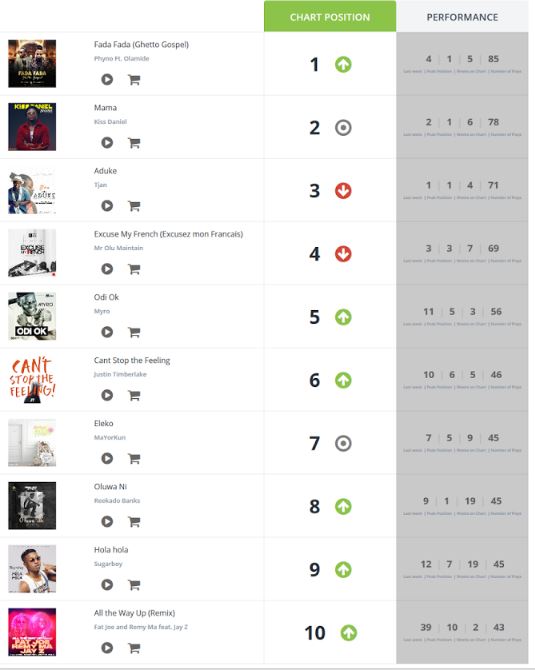Click the Cant Stop the Feeling cover art
Image resolution: width=535 pixels, height=670 pixels.
click(32, 379)
